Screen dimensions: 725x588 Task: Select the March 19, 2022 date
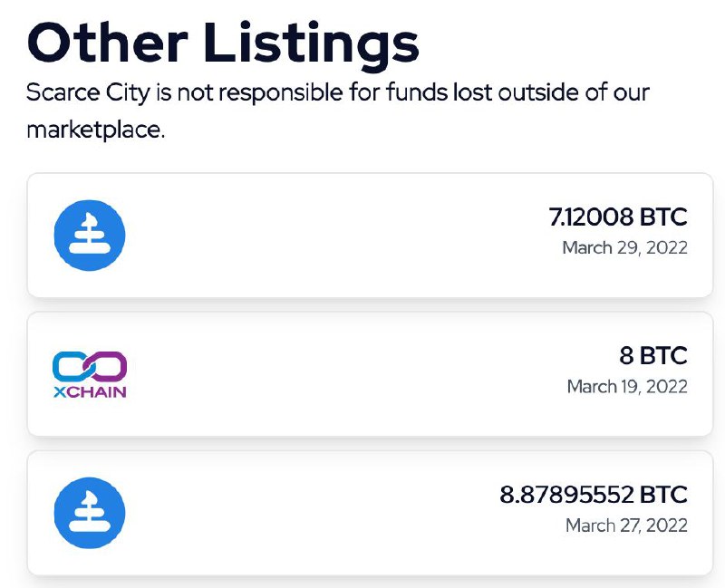click(x=627, y=387)
